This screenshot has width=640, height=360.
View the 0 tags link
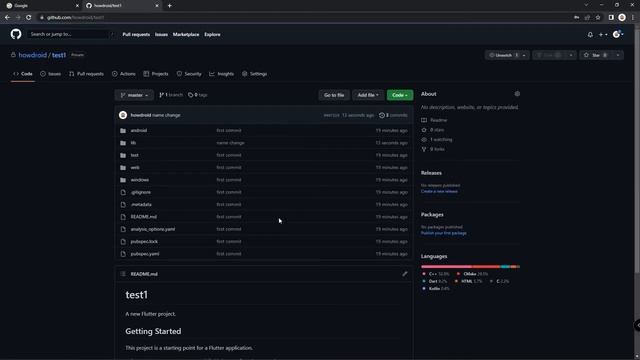pyautogui.click(x=198, y=95)
